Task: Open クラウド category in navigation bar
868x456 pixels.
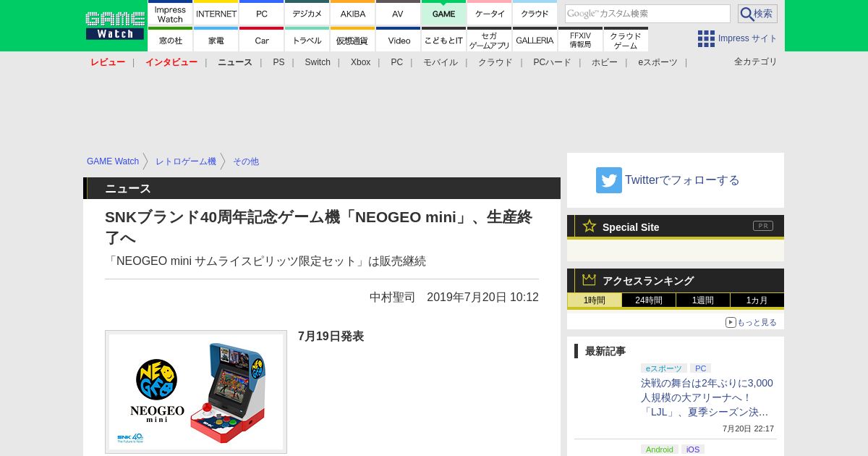Action: (495, 62)
